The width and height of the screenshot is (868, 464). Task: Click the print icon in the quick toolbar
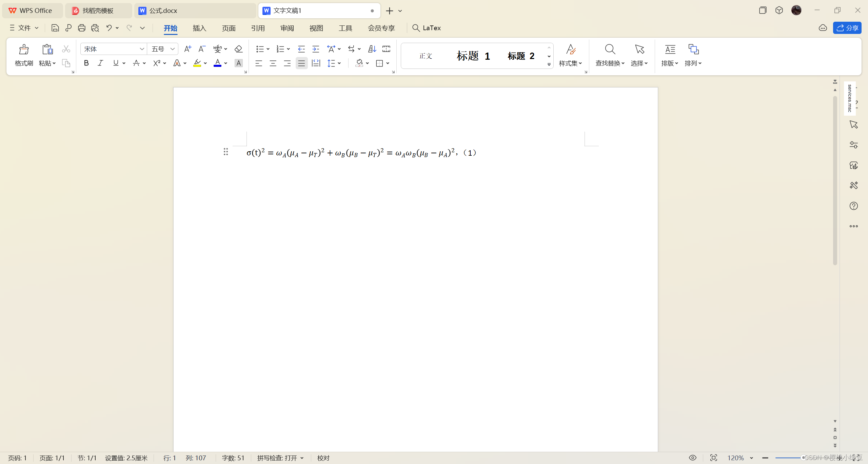click(81, 28)
